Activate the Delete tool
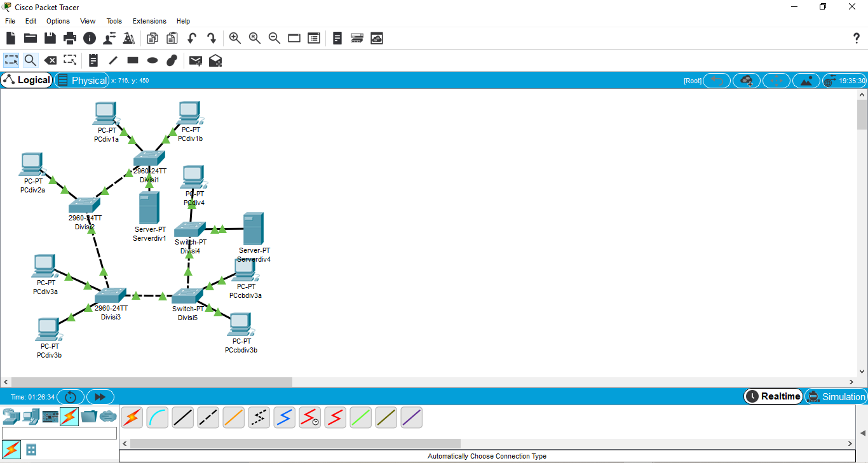Viewport: 868px width, 463px height. point(50,60)
